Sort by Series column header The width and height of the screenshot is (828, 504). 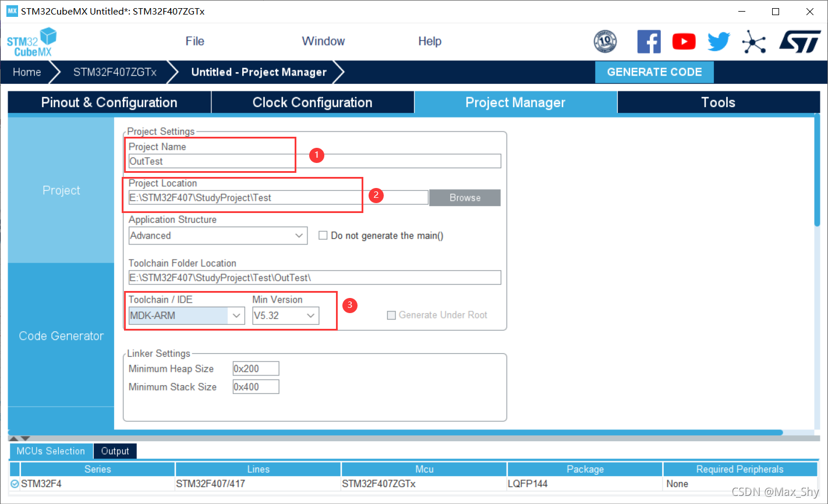tap(97, 469)
